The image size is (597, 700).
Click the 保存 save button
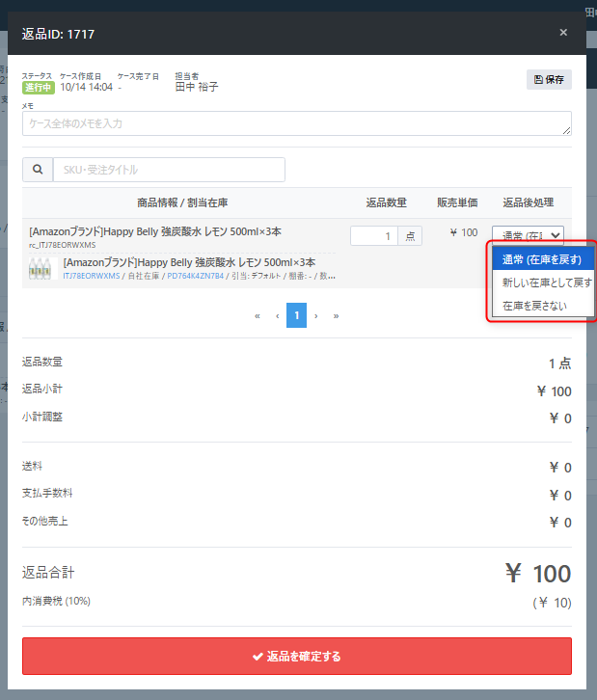click(549, 79)
